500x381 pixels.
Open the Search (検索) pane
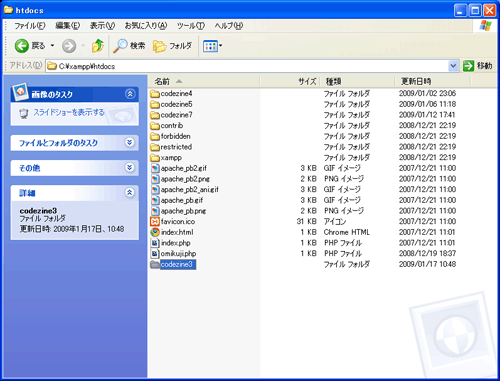click(x=129, y=46)
